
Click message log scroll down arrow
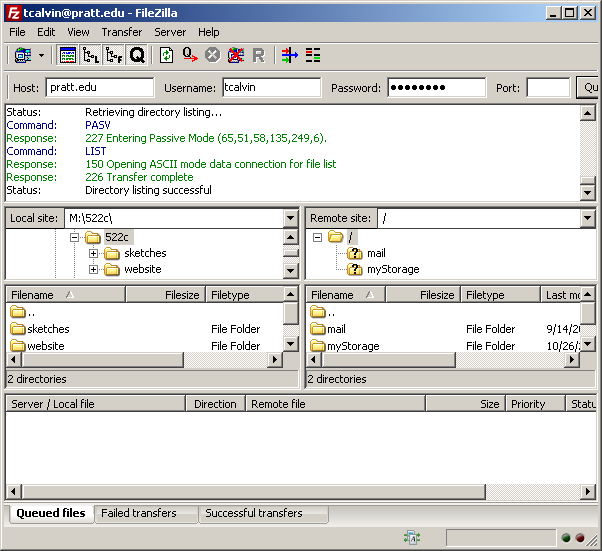[588, 192]
